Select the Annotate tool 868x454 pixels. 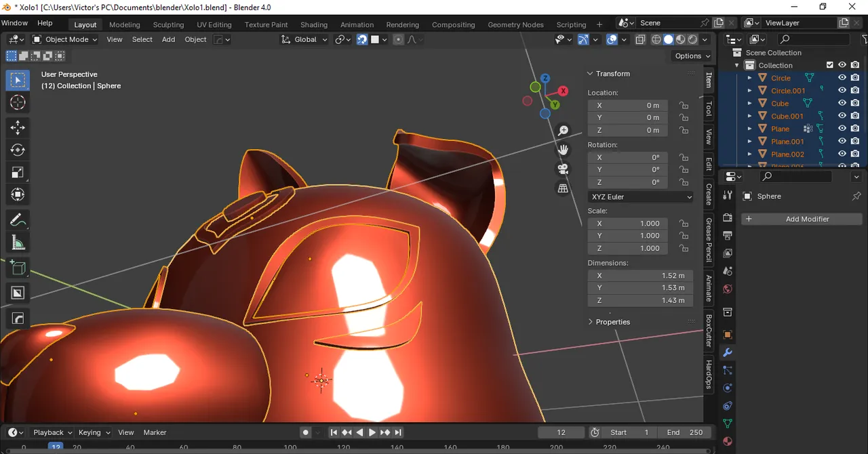click(18, 220)
